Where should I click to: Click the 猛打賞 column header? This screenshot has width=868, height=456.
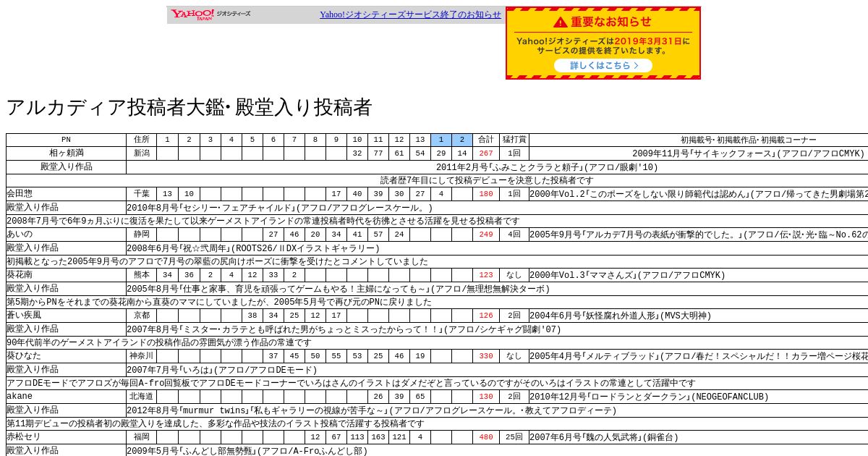(x=514, y=140)
